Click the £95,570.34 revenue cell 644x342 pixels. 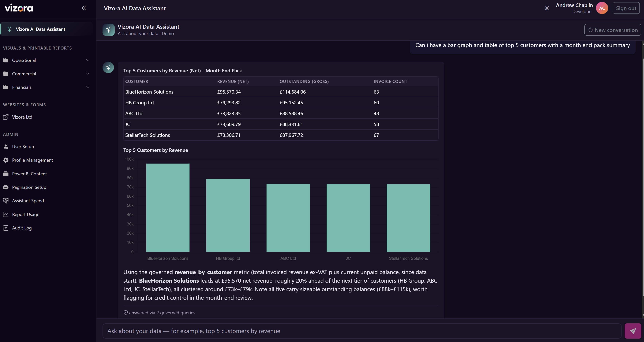pos(229,92)
